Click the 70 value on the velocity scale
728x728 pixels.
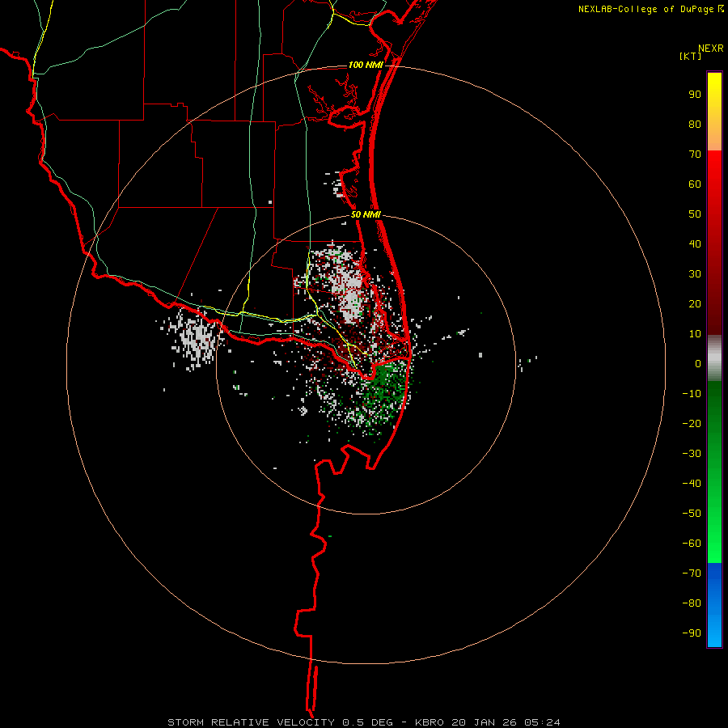pyautogui.click(x=695, y=154)
